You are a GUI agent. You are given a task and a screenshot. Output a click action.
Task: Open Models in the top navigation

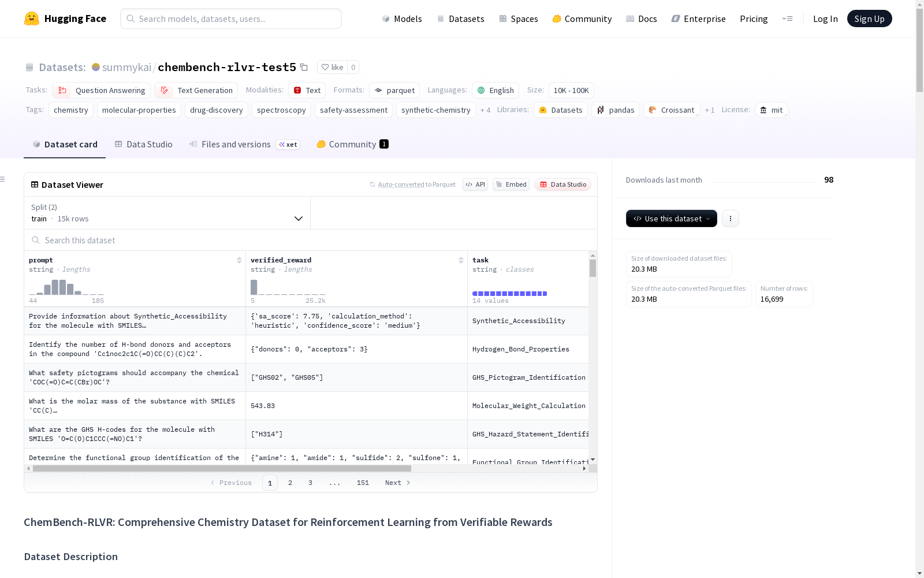(x=402, y=18)
